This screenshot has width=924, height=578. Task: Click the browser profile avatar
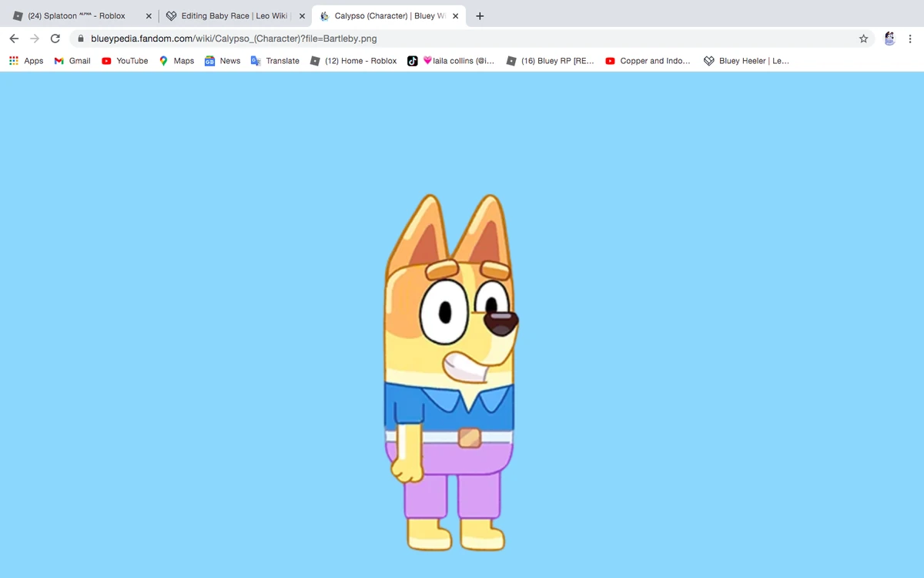(889, 37)
